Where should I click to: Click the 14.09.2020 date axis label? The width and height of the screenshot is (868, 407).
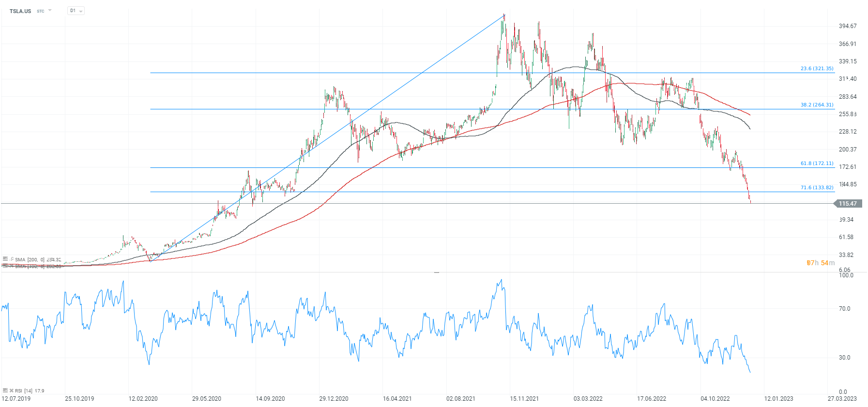coord(270,399)
